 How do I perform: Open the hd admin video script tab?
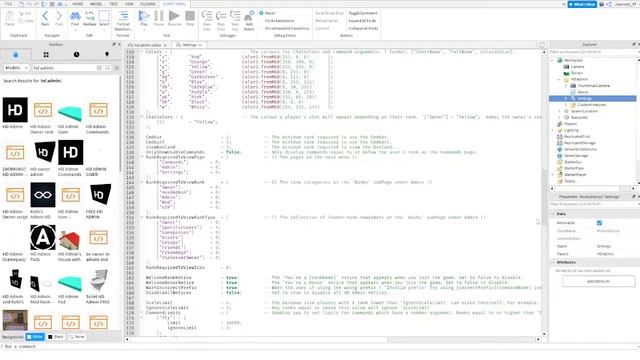(148, 45)
